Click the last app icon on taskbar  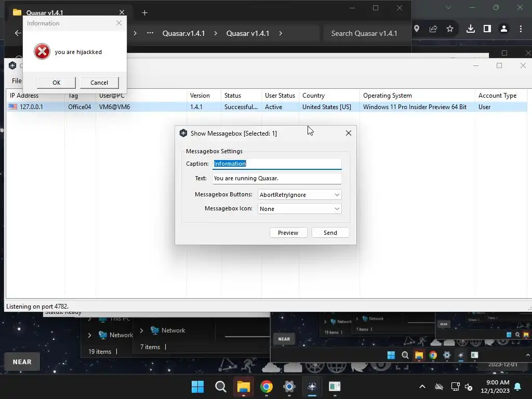click(335, 387)
